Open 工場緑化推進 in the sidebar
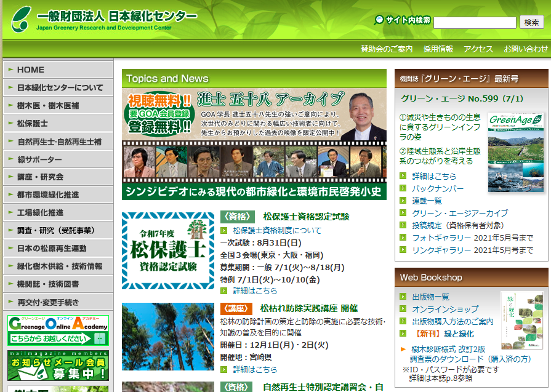The width and height of the screenshot is (551, 392). coord(58,212)
